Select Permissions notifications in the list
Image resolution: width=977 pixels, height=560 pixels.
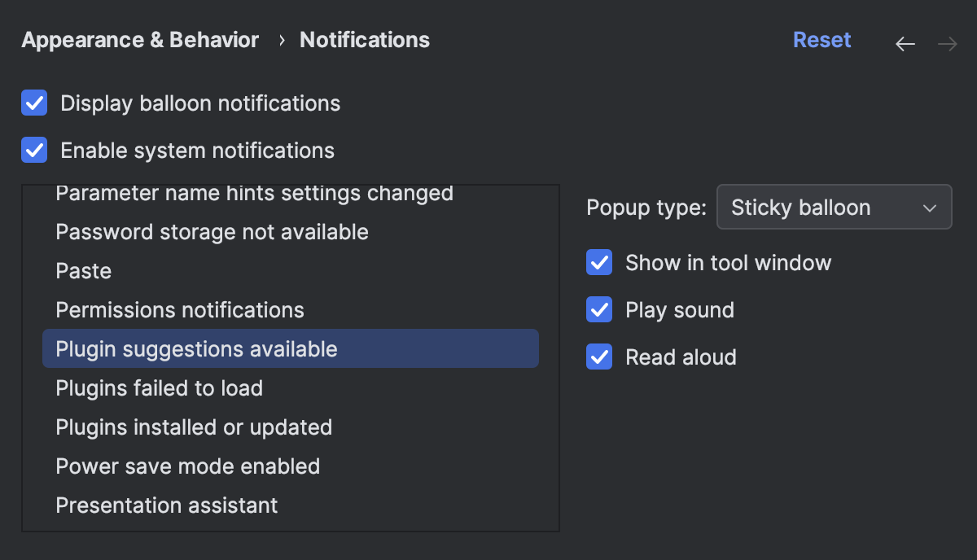179,309
